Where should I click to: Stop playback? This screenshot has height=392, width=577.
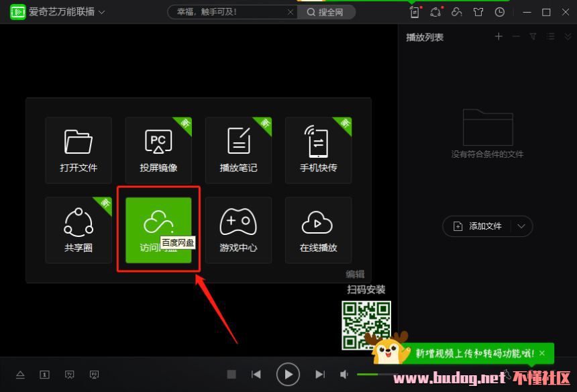coord(231,375)
